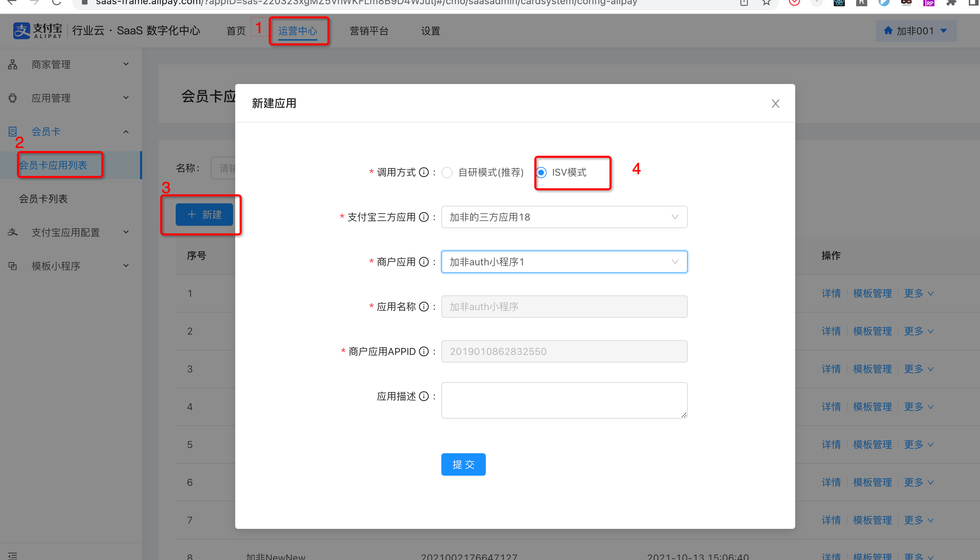Click the 会员卡 card icon in sidebar
The image size is (980, 560).
coord(12,131)
